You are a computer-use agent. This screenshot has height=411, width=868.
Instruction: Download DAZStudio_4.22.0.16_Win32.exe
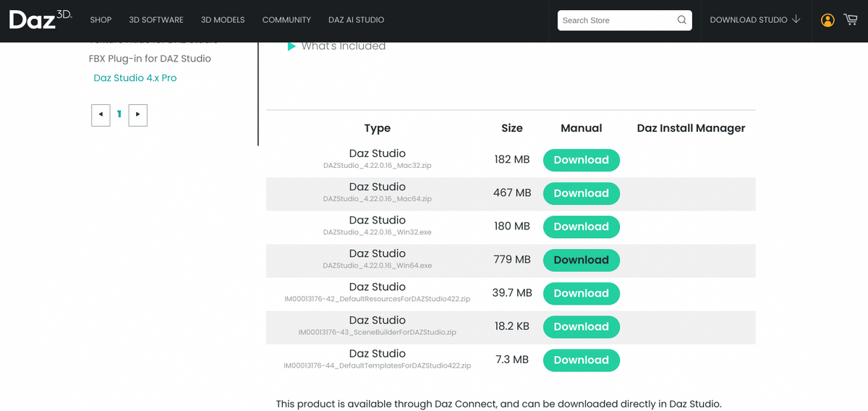[581, 226]
